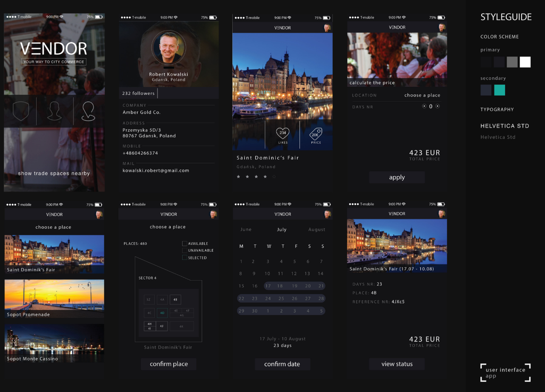The image size is (545, 392).
Task: Open the choose a place selector
Action: [x=422, y=95]
